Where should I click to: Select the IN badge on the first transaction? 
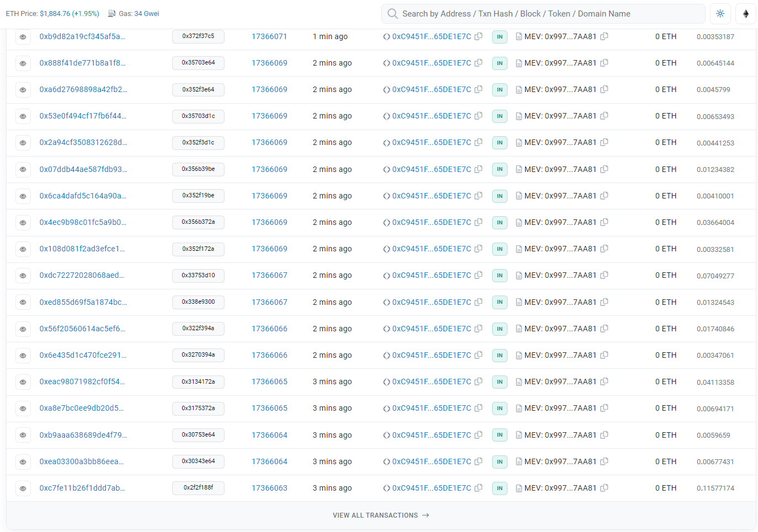pyautogui.click(x=499, y=36)
